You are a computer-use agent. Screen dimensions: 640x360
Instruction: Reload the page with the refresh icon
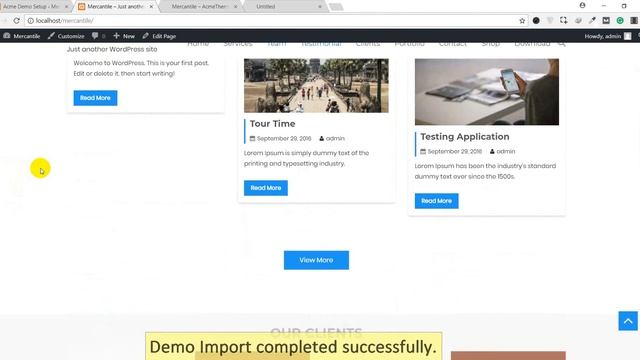coord(16,20)
